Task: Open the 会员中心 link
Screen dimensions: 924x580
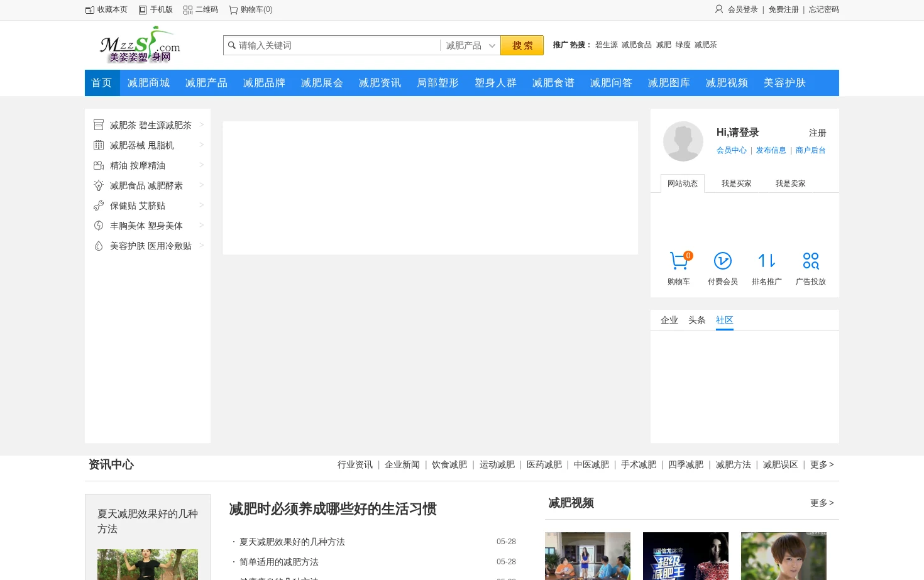Action: (732, 150)
